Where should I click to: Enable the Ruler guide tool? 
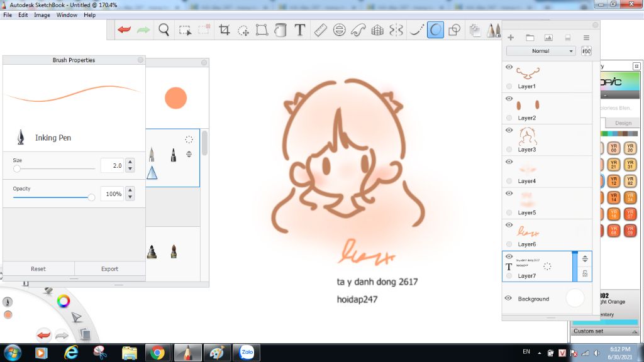[320, 30]
